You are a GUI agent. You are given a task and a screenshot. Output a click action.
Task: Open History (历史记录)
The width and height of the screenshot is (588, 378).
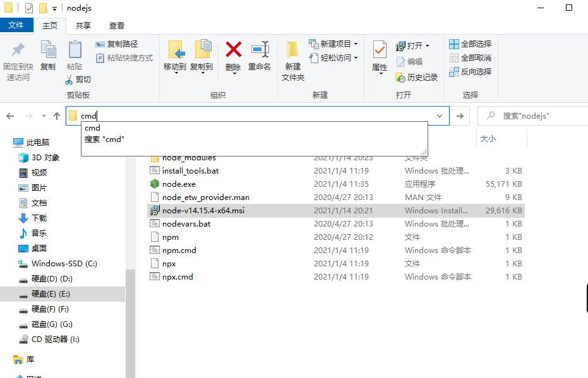click(417, 78)
